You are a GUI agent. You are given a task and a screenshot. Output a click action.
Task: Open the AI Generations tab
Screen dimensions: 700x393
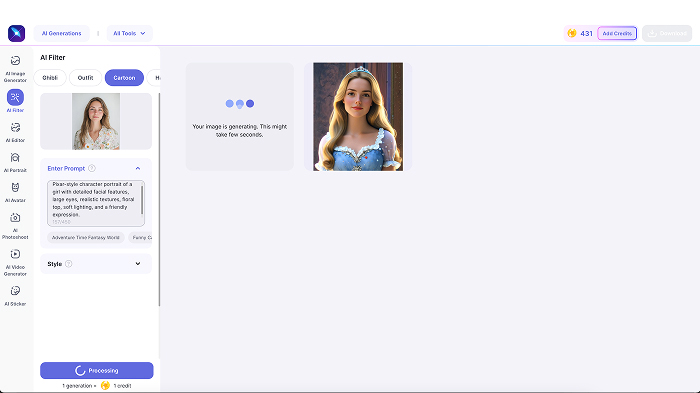point(62,33)
